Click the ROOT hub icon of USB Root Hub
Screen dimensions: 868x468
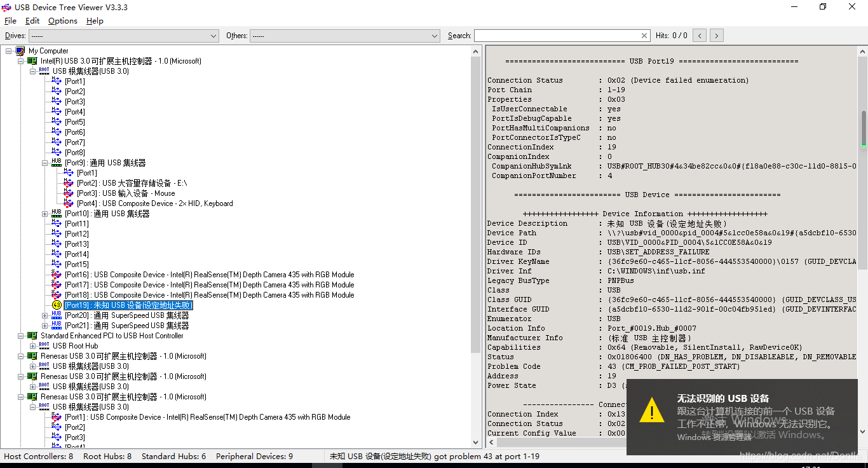pyautogui.click(x=44, y=346)
